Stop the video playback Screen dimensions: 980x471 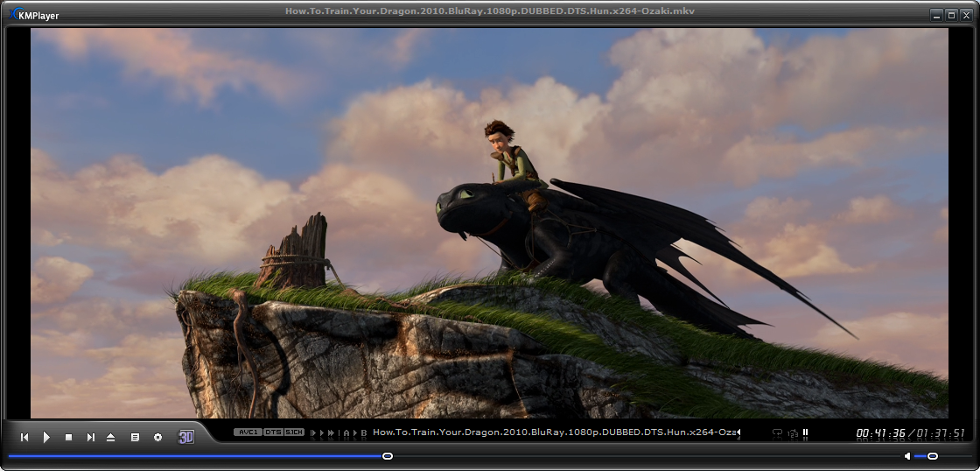(x=69, y=437)
